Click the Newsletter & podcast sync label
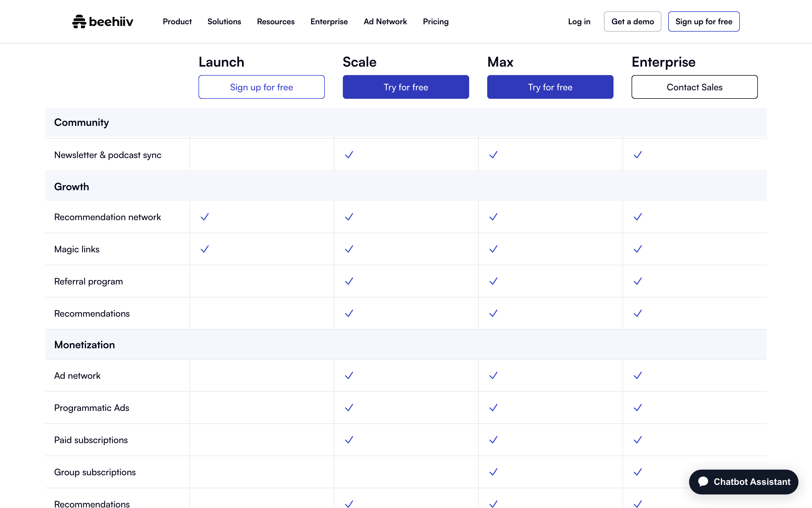Screen dimensions: 812x508 coord(108,155)
